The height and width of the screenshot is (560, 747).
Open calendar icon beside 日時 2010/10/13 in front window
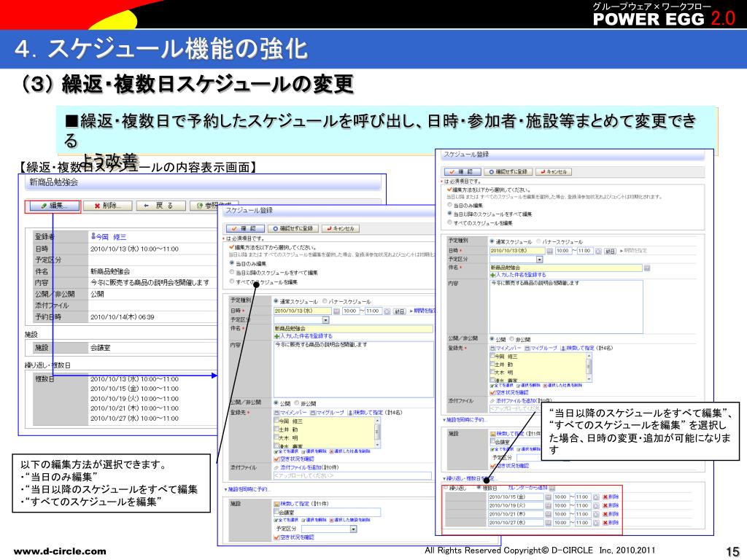[549, 251]
